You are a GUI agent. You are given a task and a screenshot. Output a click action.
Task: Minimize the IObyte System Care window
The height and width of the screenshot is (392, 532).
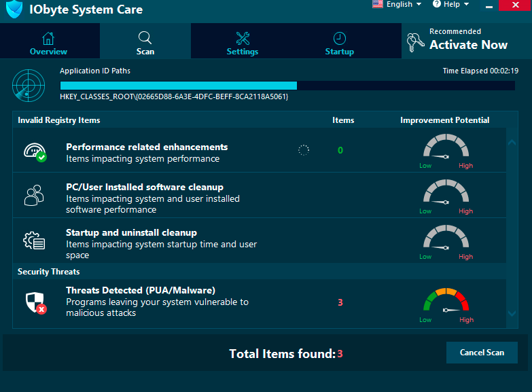[x=489, y=5]
